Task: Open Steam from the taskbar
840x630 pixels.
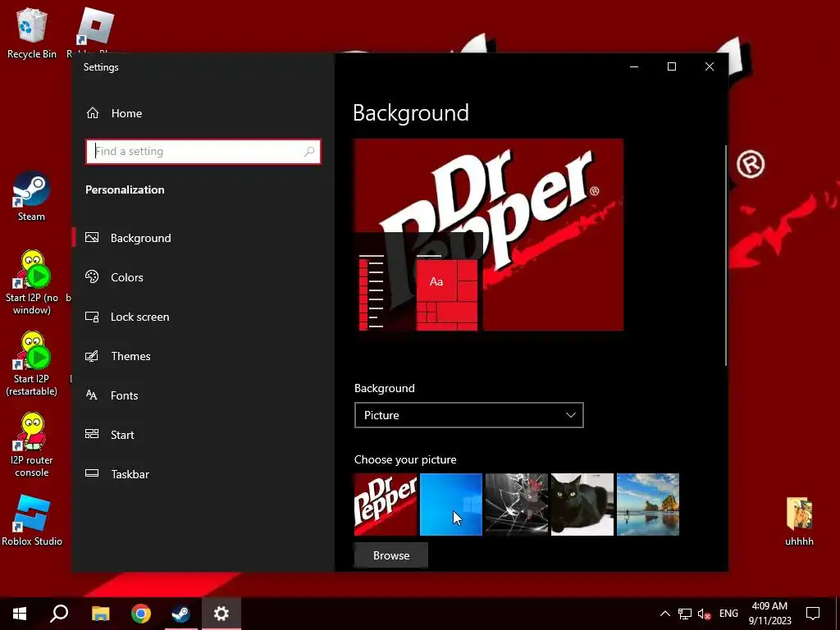Action: (181, 614)
